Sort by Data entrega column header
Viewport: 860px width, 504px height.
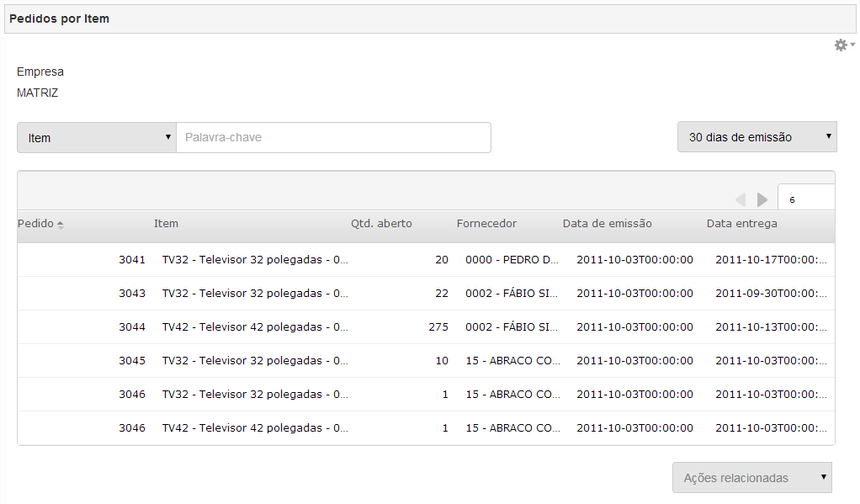click(741, 224)
